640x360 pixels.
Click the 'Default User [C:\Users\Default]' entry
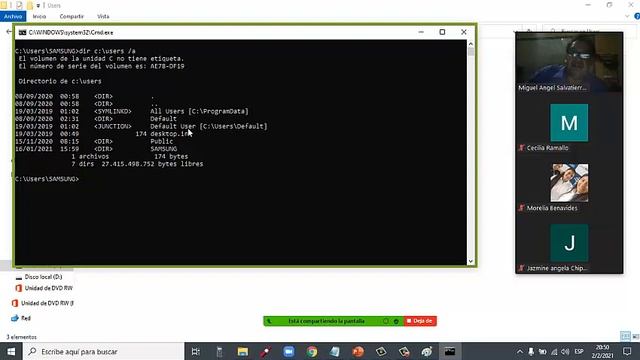coord(209,126)
